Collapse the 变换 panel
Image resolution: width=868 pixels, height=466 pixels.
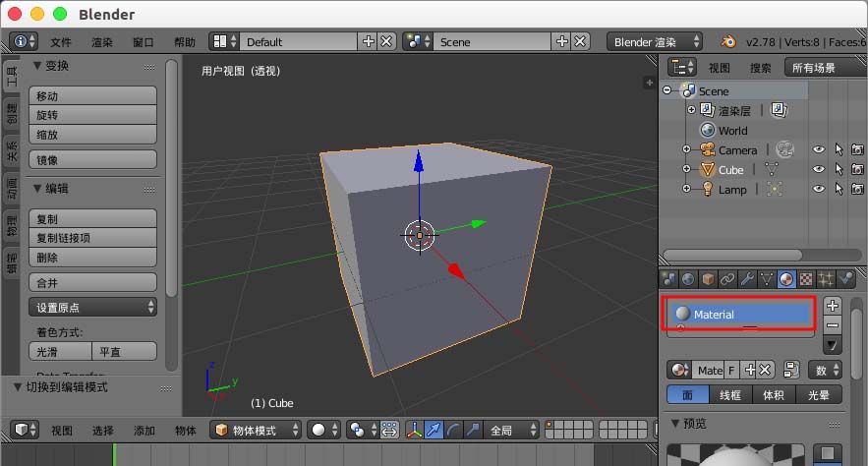click(x=37, y=65)
